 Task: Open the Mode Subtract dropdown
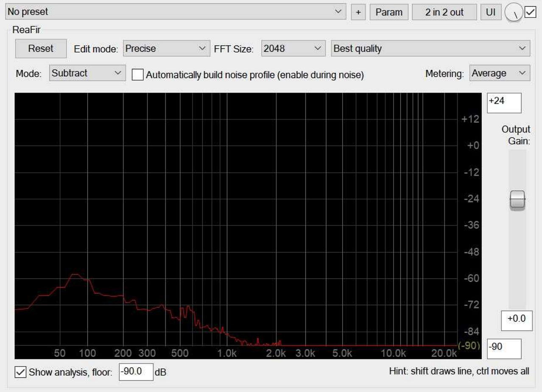(87, 73)
